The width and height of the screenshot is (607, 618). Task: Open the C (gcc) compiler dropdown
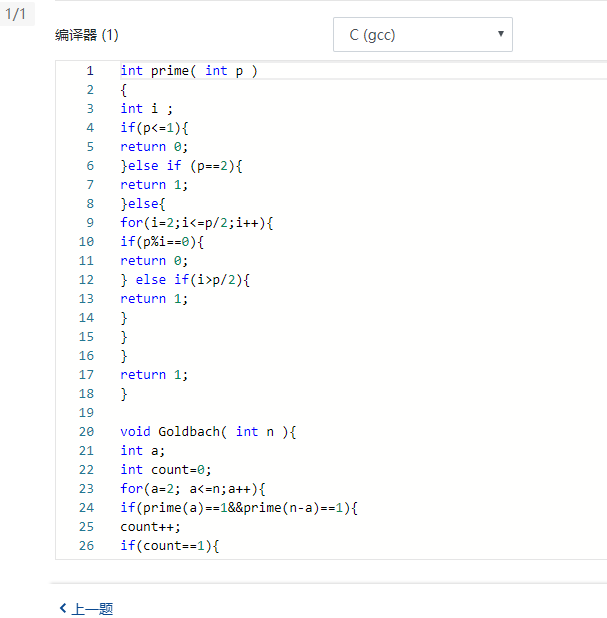tap(421, 35)
